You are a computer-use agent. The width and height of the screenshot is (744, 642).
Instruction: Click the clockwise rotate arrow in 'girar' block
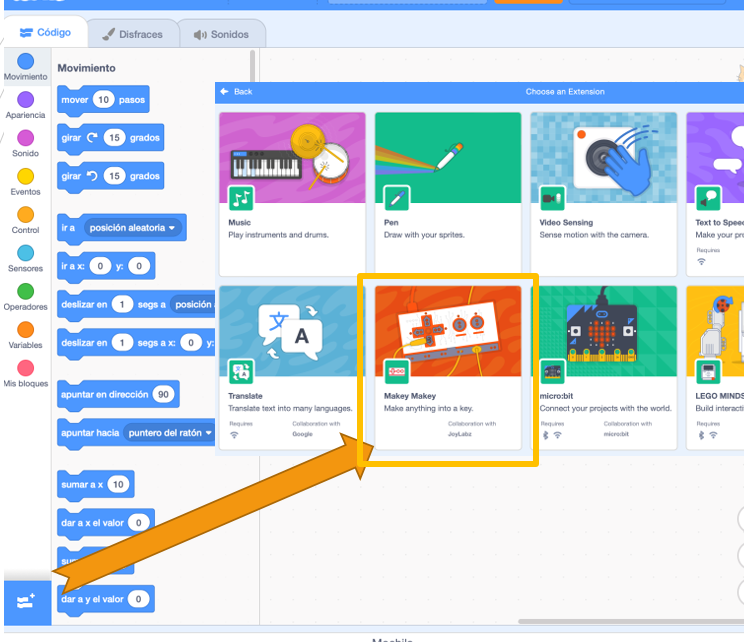(93, 138)
